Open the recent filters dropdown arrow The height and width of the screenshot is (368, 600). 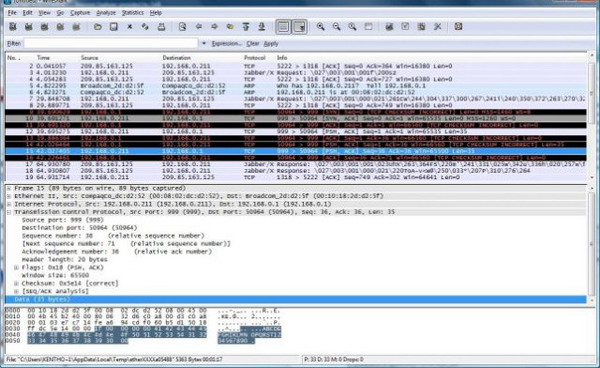(204, 43)
